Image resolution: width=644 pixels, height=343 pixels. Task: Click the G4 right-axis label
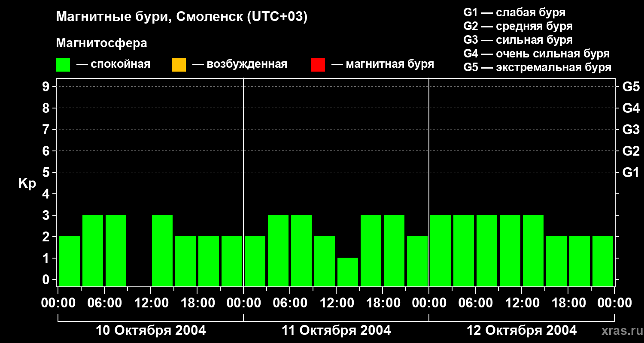tap(631, 108)
